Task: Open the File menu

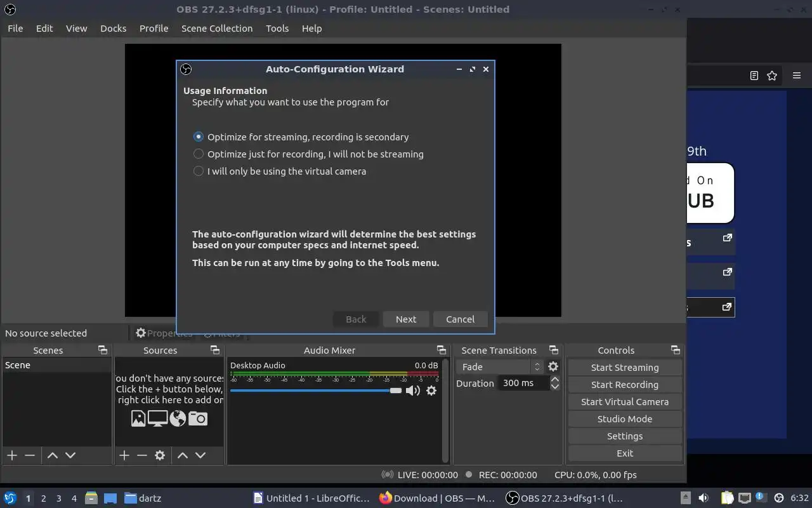Action: pos(15,28)
